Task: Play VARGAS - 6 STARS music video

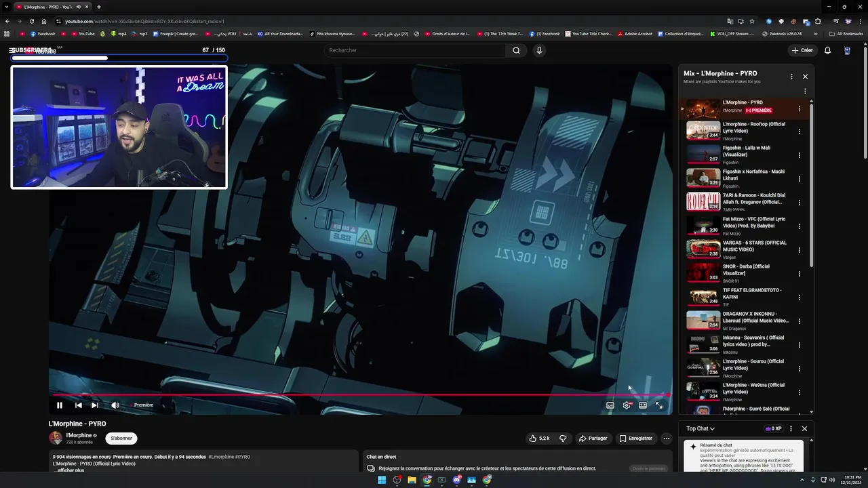Action: click(x=744, y=249)
